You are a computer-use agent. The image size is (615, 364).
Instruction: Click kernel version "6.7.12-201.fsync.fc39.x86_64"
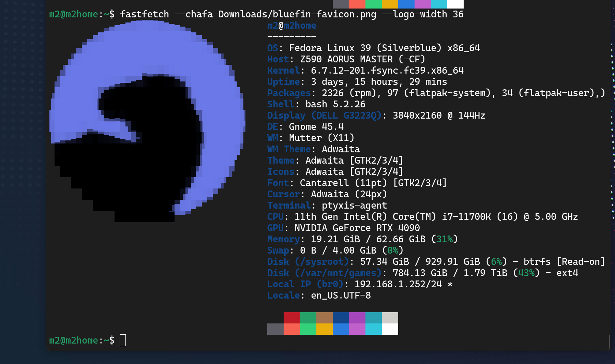[x=387, y=71]
